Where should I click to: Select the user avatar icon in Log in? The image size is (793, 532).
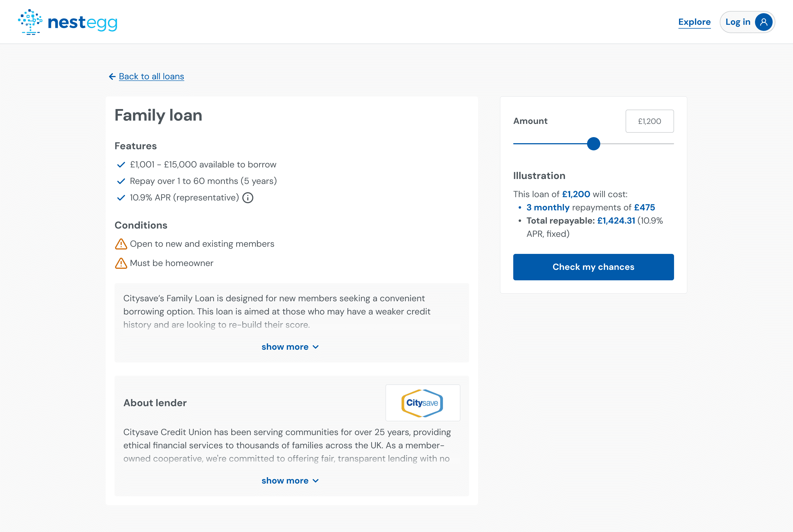[764, 22]
